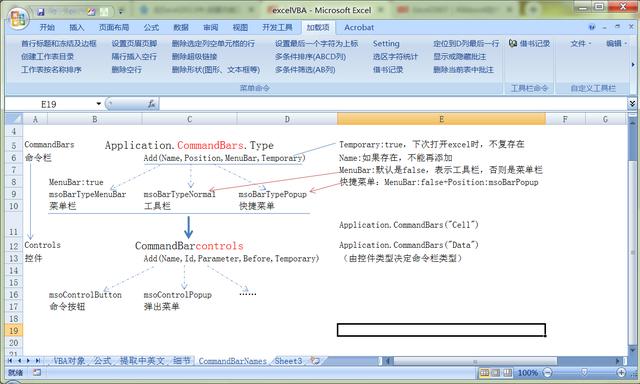The image size is (640, 384).
Task: Click the Save icon in quick access toolbar
Action: (41, 12)
